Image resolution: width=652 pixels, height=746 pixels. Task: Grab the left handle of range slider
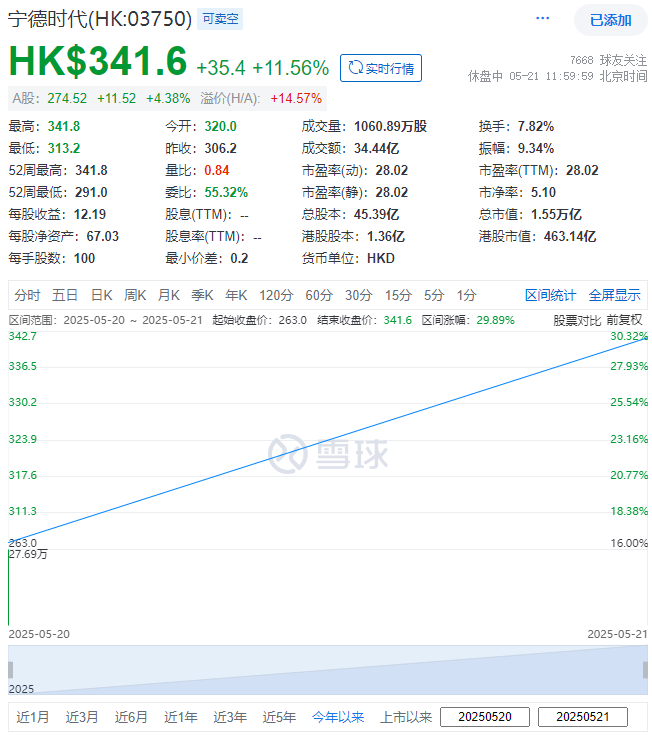coord(10,670)
